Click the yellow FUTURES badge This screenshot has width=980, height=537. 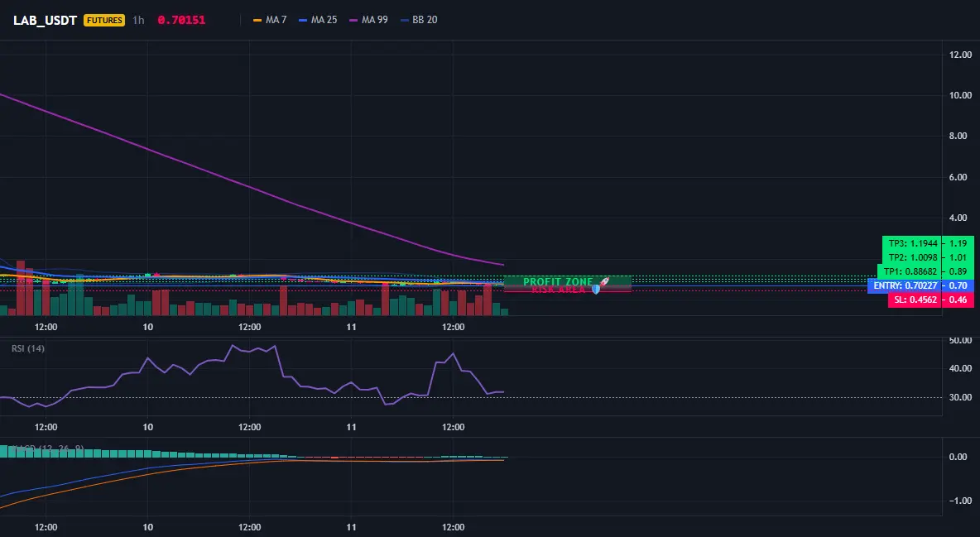pos(104,20)
